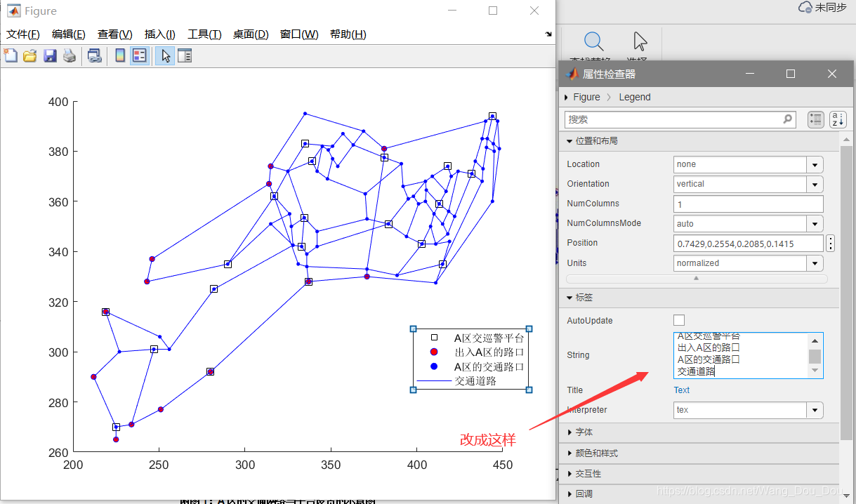Viewport: 856px width, 504px height.
Task: Create a new figure with the new file icon
Action: click(x=11, y=55)
